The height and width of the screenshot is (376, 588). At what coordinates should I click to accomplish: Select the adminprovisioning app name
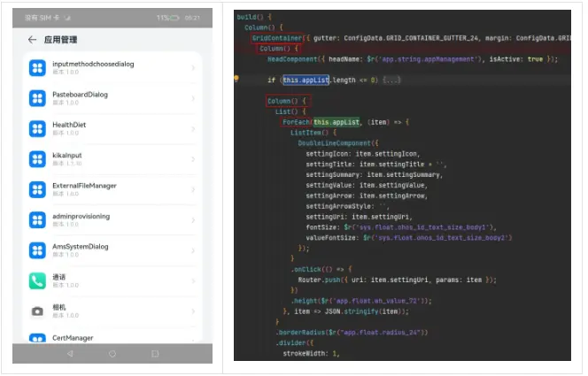pyautogui.click(x=81, y=217)
